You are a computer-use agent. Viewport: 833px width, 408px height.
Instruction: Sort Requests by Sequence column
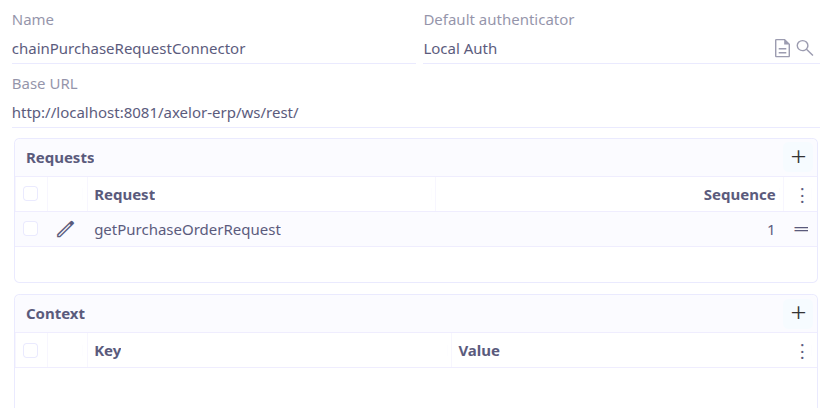[x=739, y=195]
